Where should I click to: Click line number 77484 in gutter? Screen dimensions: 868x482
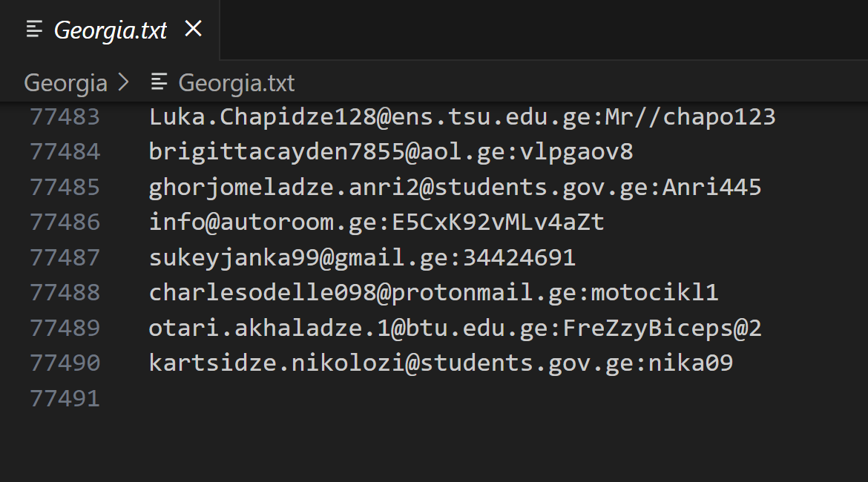coord(65,152)
